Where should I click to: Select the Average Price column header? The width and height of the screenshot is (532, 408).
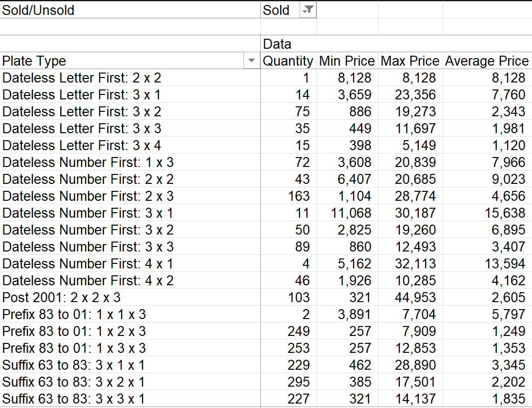[486, 61]
